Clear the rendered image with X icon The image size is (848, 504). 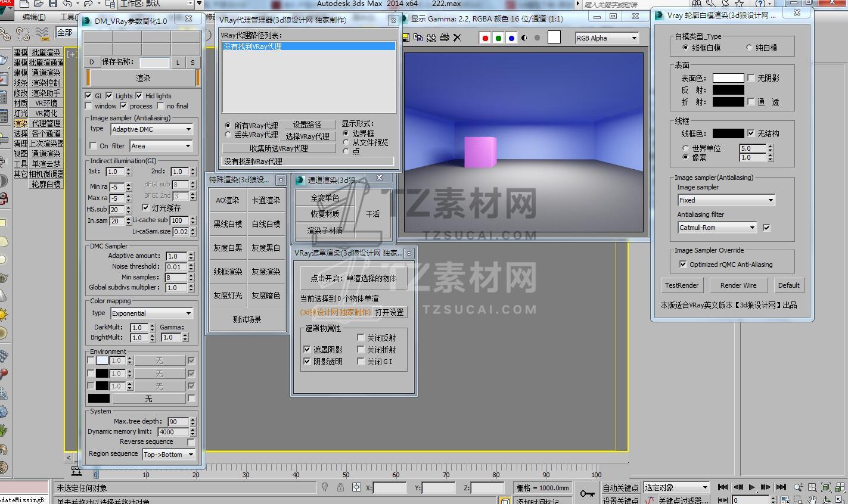click(457, 38)
